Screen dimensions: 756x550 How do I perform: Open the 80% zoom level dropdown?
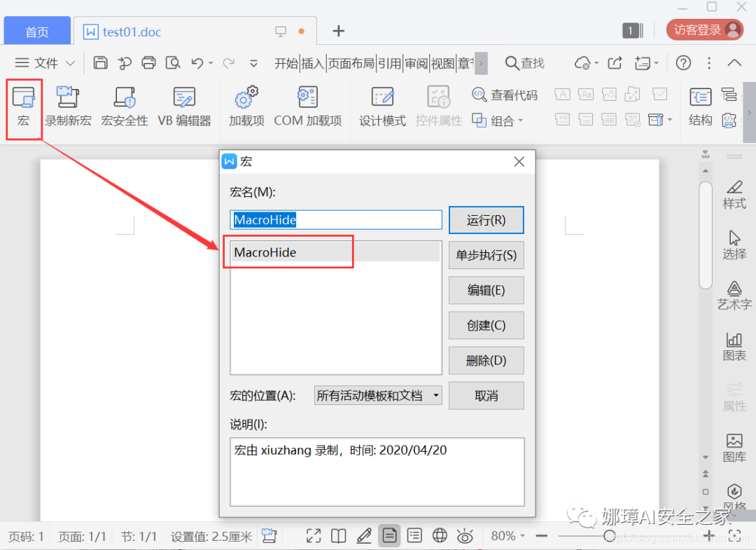[507, 536]
